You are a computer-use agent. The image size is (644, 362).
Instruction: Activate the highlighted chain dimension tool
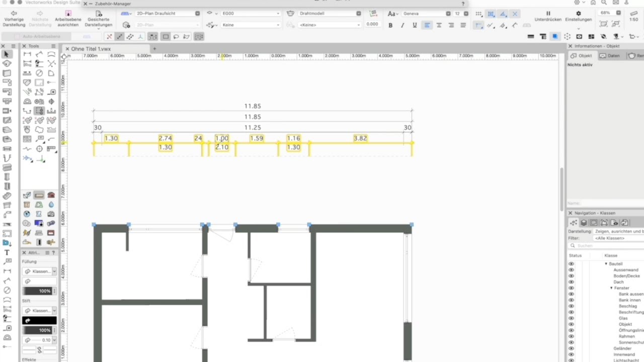coord(39,111)
